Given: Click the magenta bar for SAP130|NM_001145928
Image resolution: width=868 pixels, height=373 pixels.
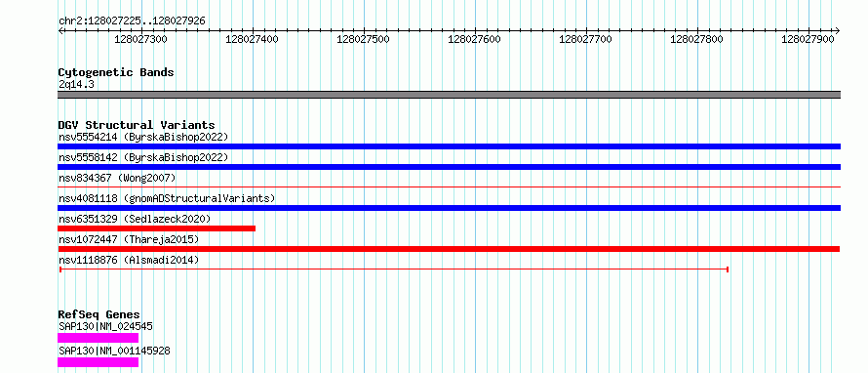Looking at the screenshot, I should pos(98,362).
